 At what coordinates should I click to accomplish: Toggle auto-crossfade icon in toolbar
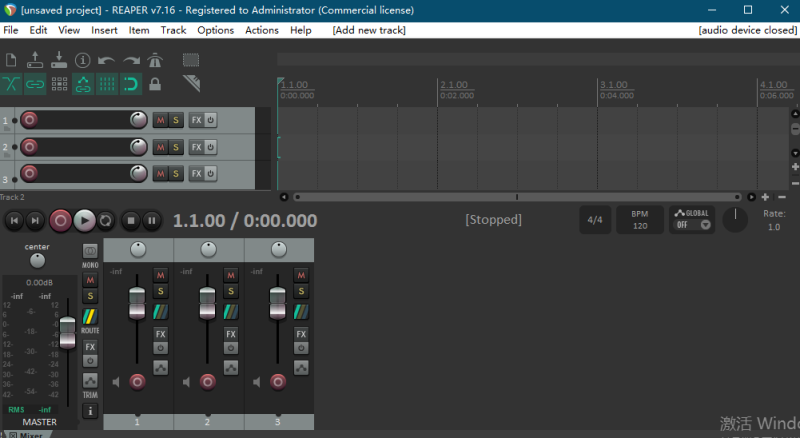click(x=11, y=84)
